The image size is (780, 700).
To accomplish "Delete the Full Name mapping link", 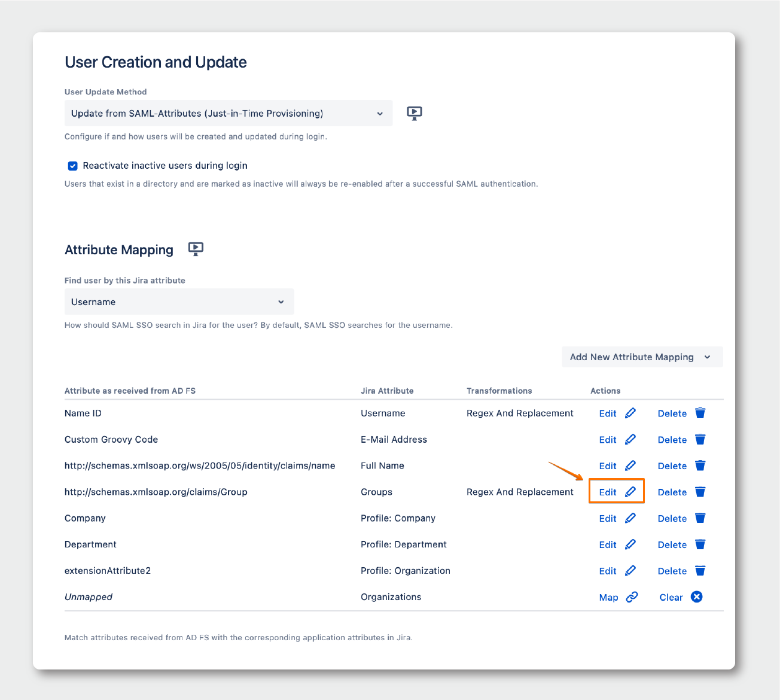I will tap(672, 466).
